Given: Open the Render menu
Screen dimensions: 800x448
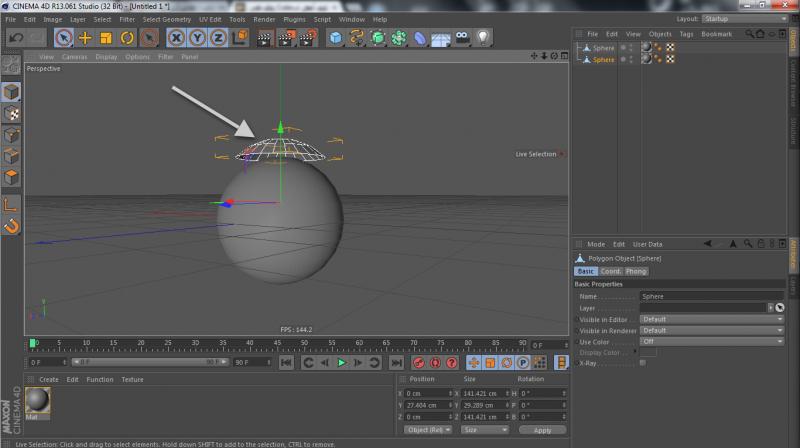Looking at the screenshot, I should (x=264, y=19).
